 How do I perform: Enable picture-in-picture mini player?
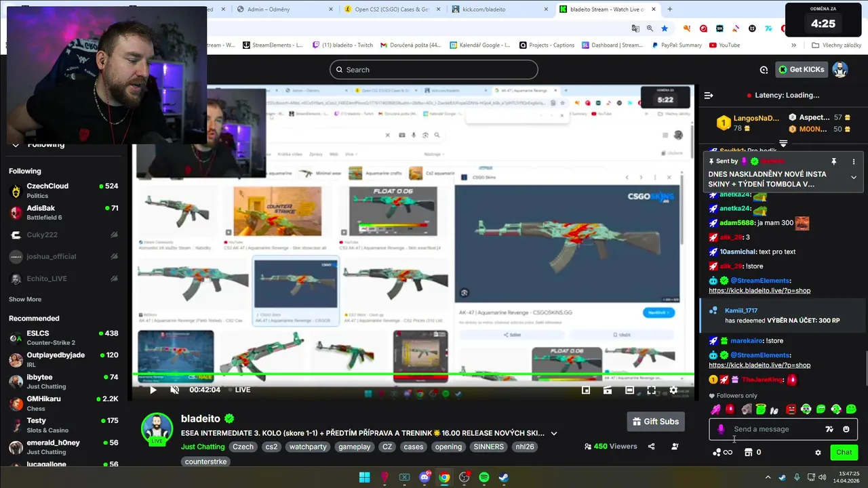(x=586, y=390)
